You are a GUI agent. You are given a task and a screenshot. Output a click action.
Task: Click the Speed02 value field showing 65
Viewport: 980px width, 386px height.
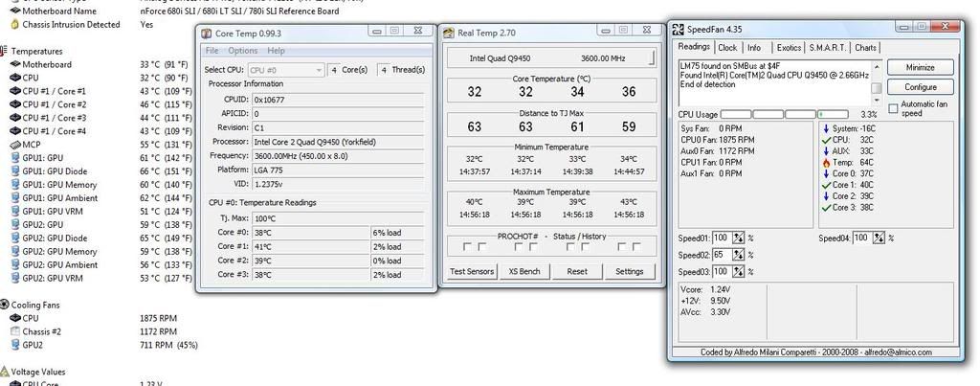(x=722, y=255)
